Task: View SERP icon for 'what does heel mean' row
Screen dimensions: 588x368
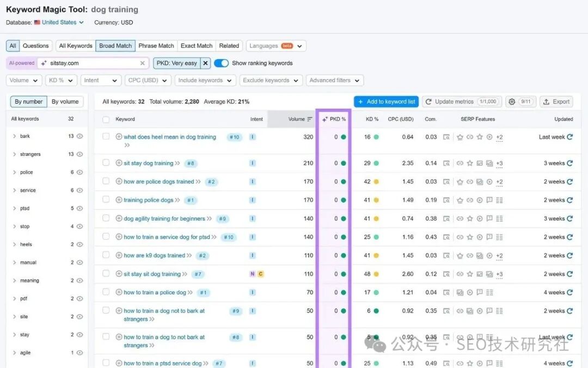Action: pos(446,137)
